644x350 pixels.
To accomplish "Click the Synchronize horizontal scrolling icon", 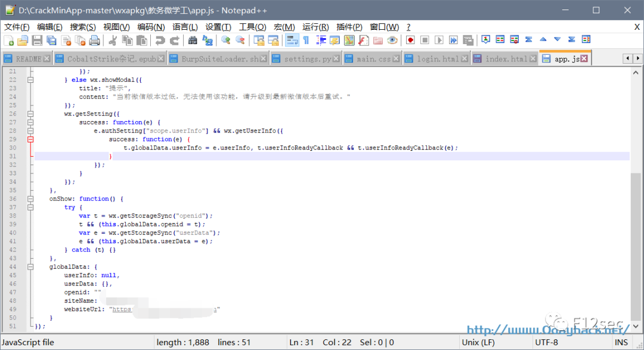I will [x=273, y=41].
